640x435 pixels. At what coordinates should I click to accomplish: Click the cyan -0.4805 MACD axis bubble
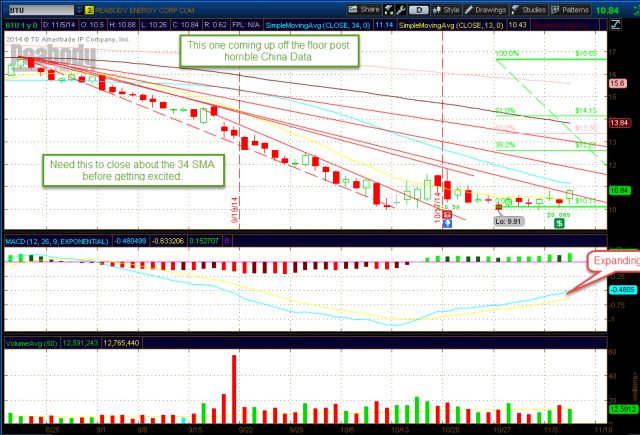pos(622,290)
